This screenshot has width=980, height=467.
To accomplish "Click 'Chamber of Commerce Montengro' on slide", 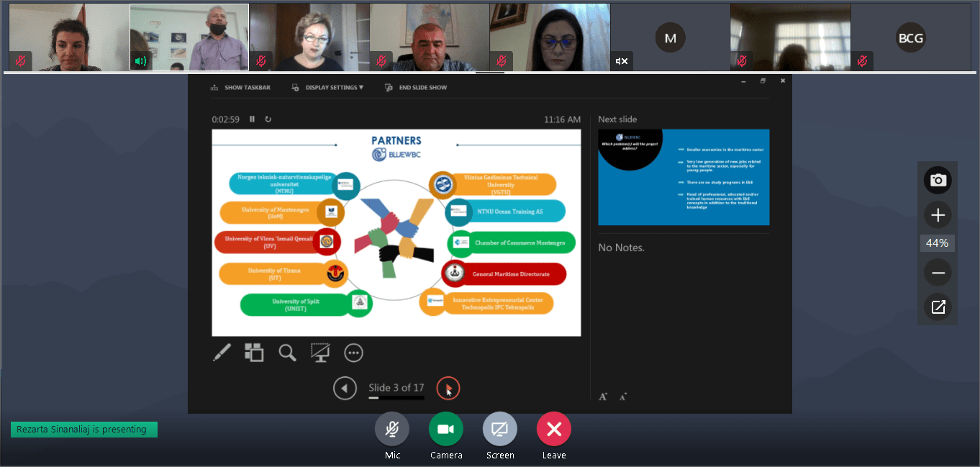I will coord(520,243).
